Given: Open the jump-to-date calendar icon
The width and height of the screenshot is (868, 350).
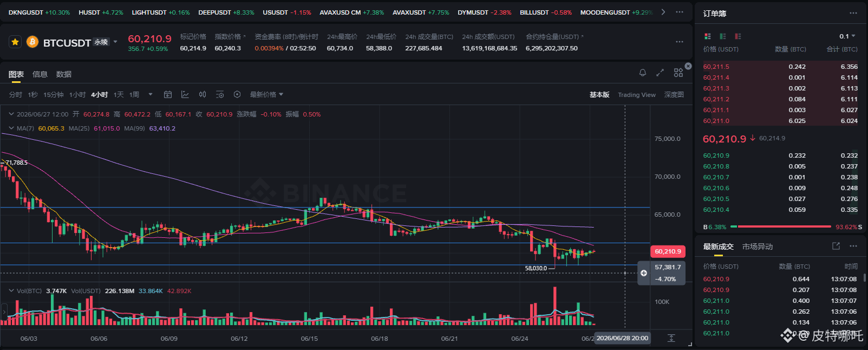Looking at the screenshot, I should tap(168, 95).
